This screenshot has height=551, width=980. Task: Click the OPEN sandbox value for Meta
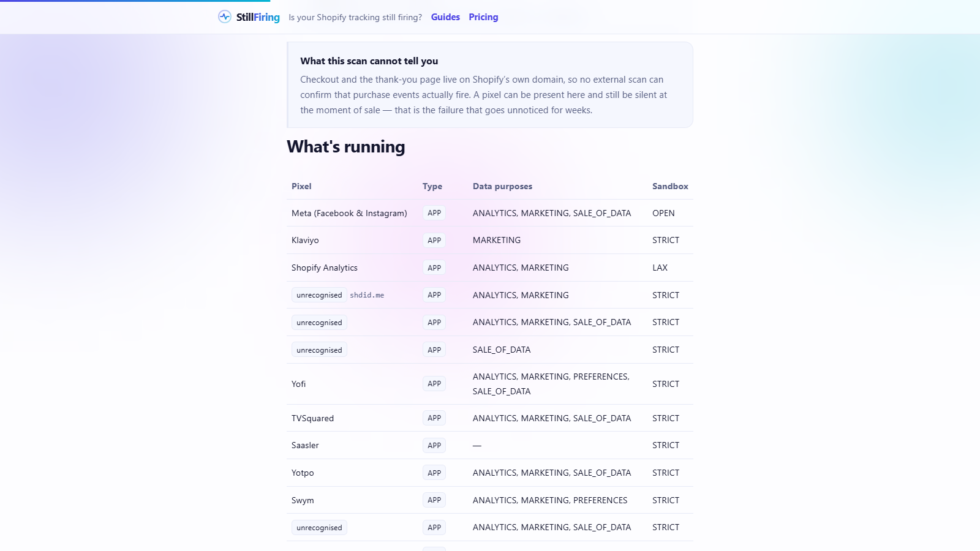click(663, 213)
